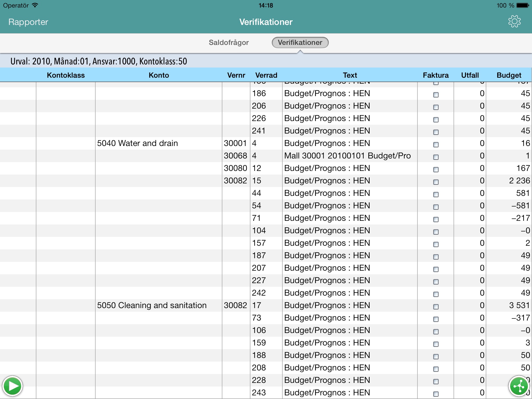This screenshot has width=532, height=399.
Task: Select budget value –581
Action: 521,205
